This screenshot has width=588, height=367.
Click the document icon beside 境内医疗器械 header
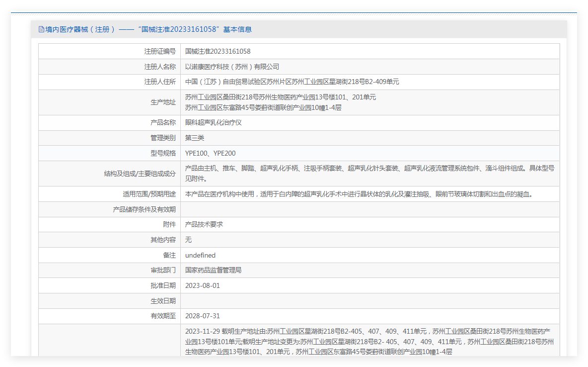pos(41,29)
